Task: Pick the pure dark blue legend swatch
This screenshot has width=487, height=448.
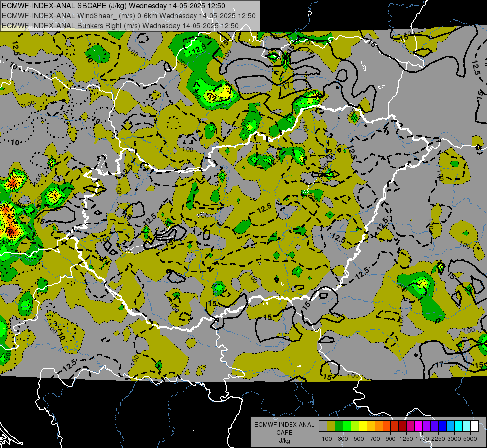Action: click(x=443, y=426)
